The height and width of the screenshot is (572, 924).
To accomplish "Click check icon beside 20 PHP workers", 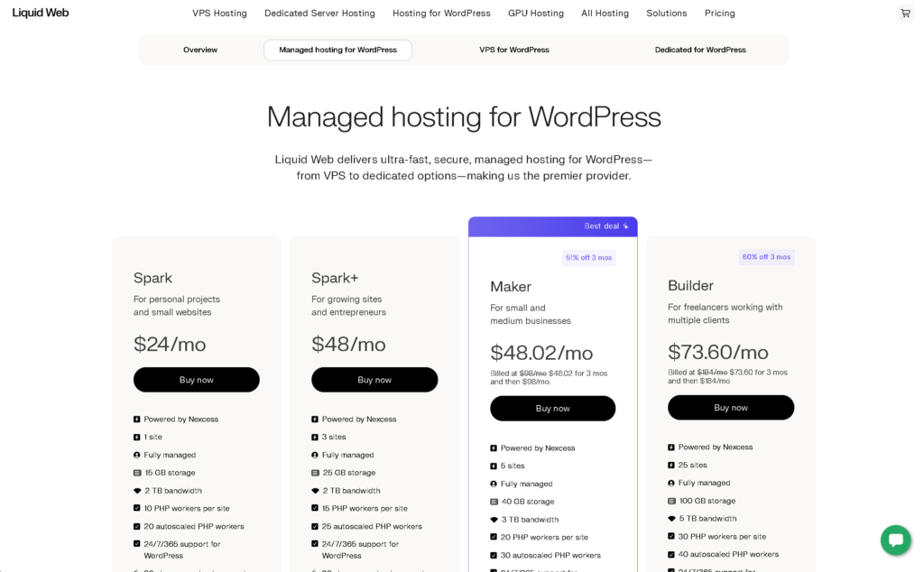I will pyautogui.click(x=494, y=537).
